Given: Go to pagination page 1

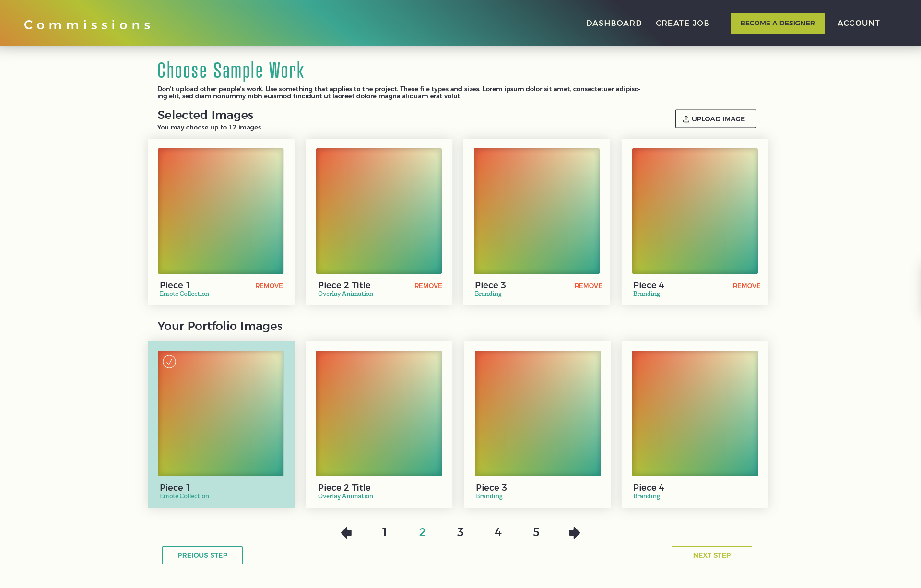Looking at the screenshot, I should 384,532.
